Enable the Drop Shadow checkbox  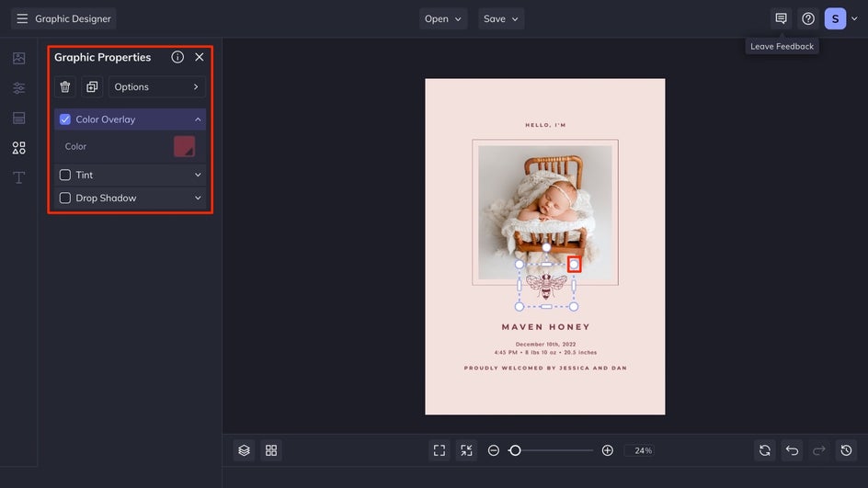[64, 199]
